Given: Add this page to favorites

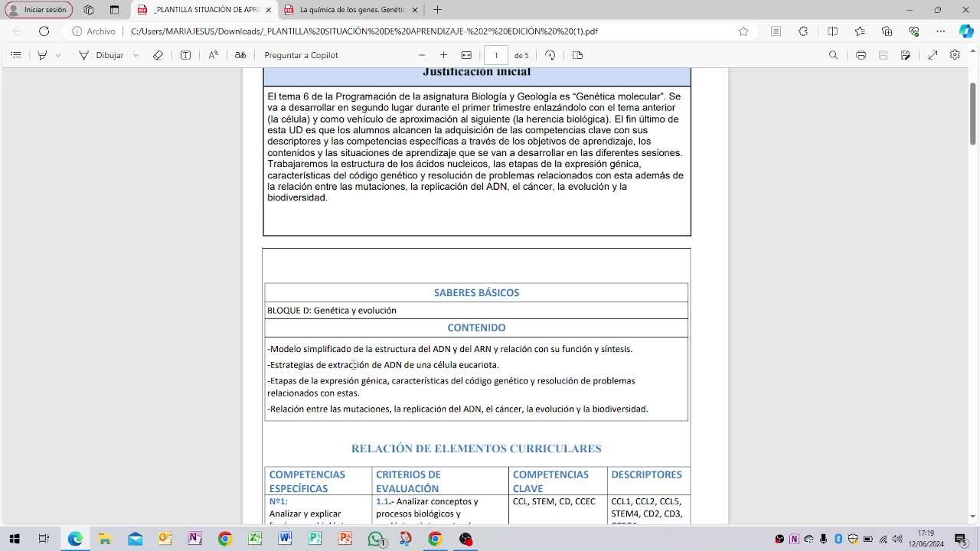Looking at the screenshot, I should [x=743, y=31].
